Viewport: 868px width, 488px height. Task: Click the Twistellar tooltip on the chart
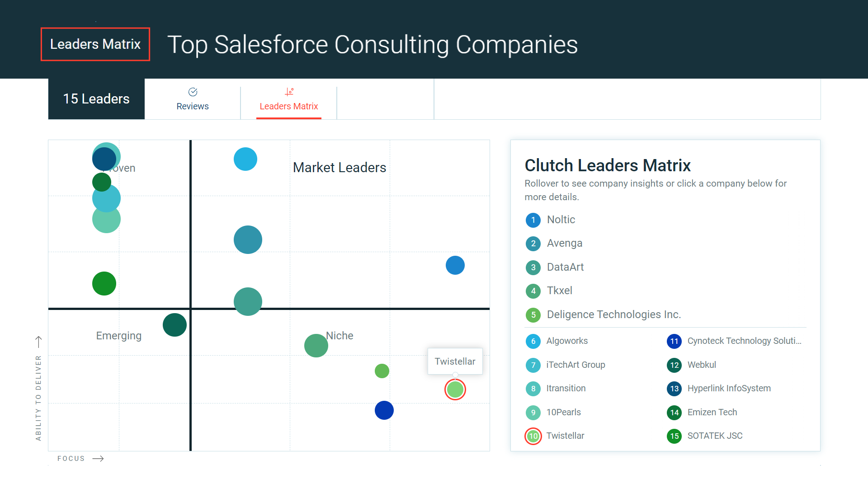(x=455, y=361)
